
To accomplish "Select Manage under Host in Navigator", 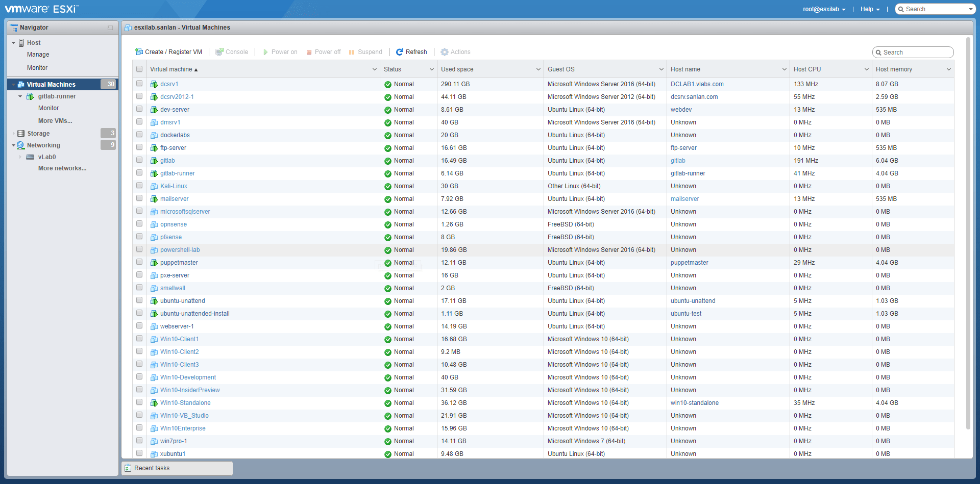I will 38,55.
